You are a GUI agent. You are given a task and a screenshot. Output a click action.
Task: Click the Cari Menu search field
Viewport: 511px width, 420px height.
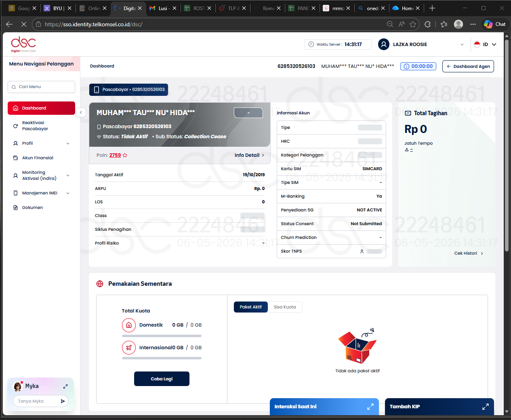pyautogui.click(x=41, y=87)
